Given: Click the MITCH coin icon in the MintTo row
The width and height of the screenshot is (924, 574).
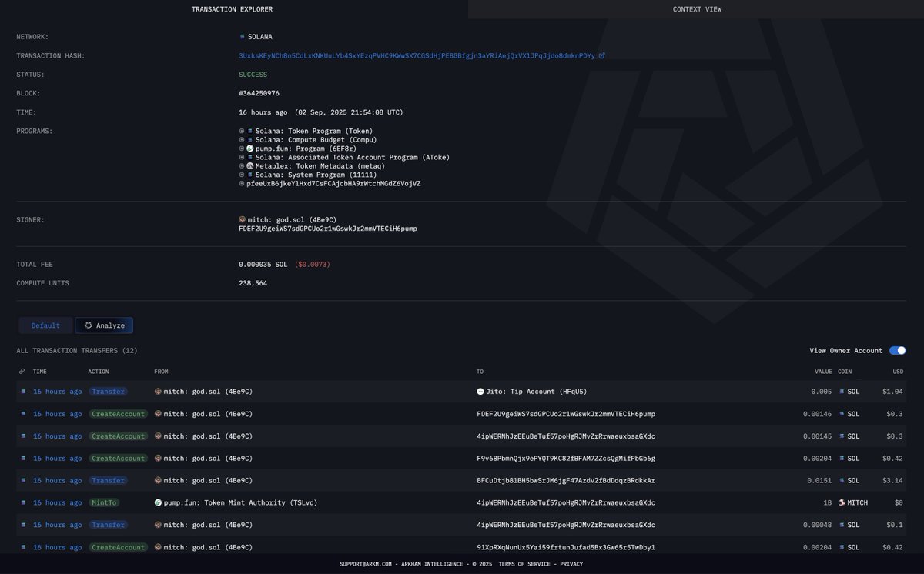Looking at the screenshot, I should pyautogui.click(x=842, y=503).
